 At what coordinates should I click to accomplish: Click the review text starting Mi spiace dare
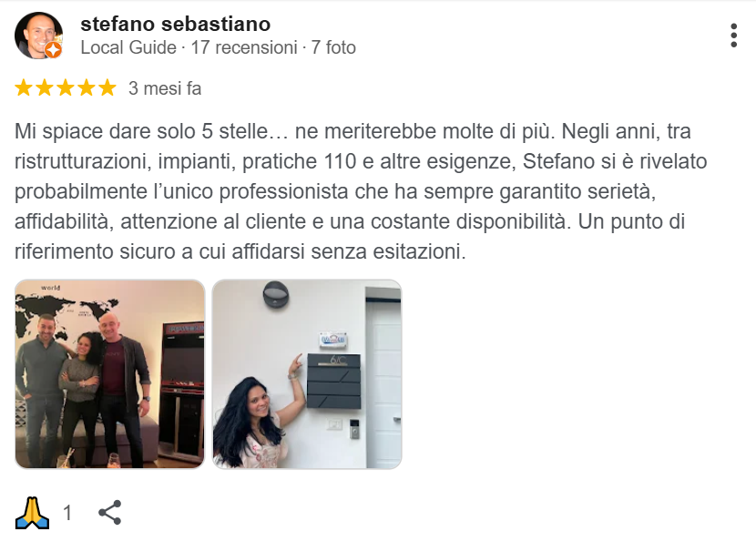(361, 191)
